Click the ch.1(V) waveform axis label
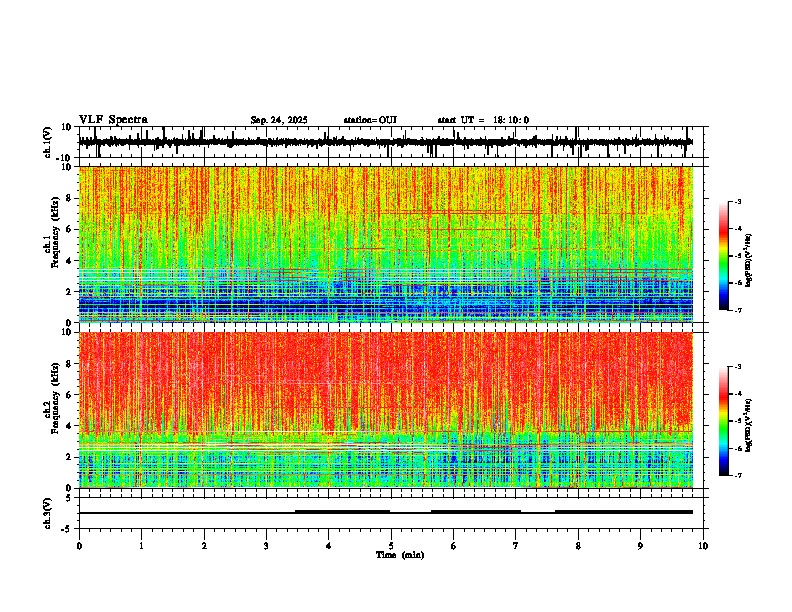The image size is (792, 612). click(x=48, y=142)
